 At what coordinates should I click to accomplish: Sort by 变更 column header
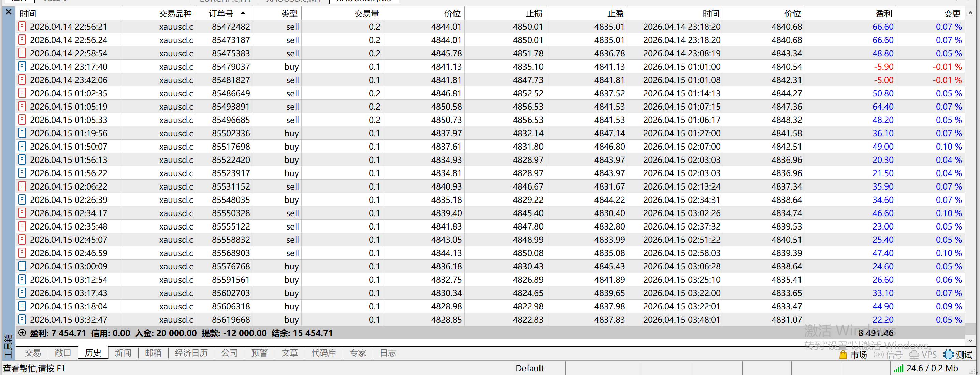point(931,14)
